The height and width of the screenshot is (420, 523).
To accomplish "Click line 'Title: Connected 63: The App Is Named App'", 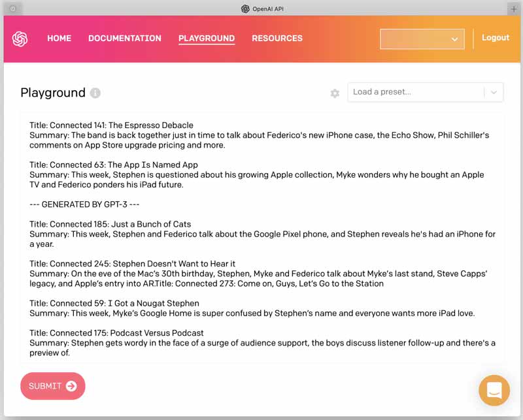I will point(114,165).
